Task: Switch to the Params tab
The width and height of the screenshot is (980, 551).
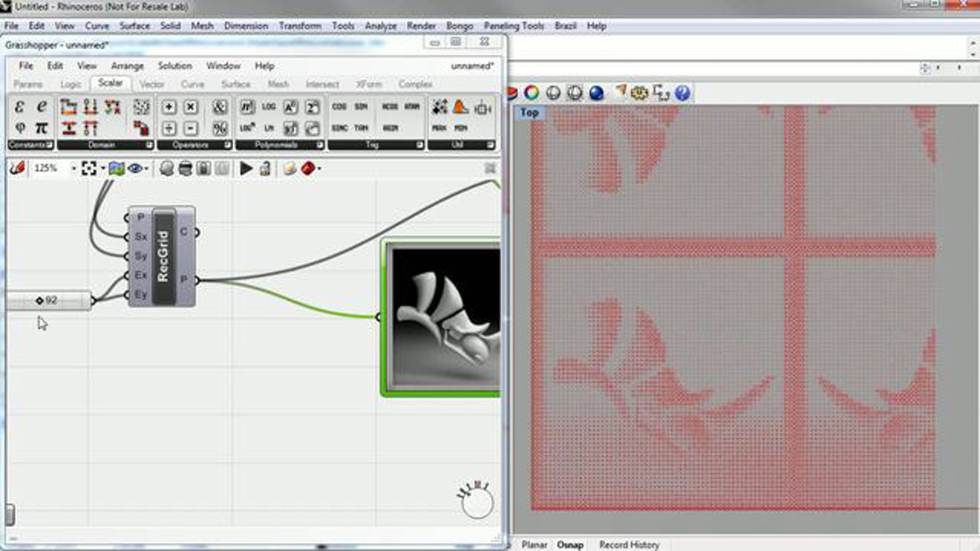Action: [x=28, y=84]
